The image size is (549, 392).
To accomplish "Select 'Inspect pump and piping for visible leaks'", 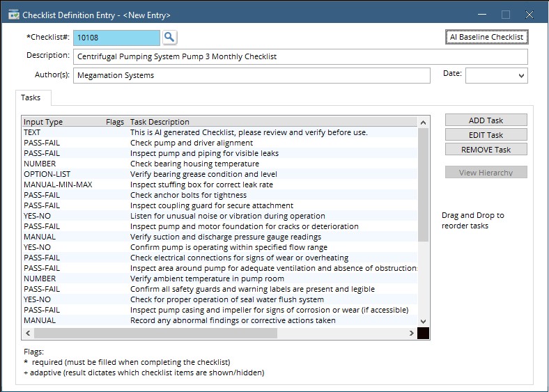I will click(x=220, y=153).
